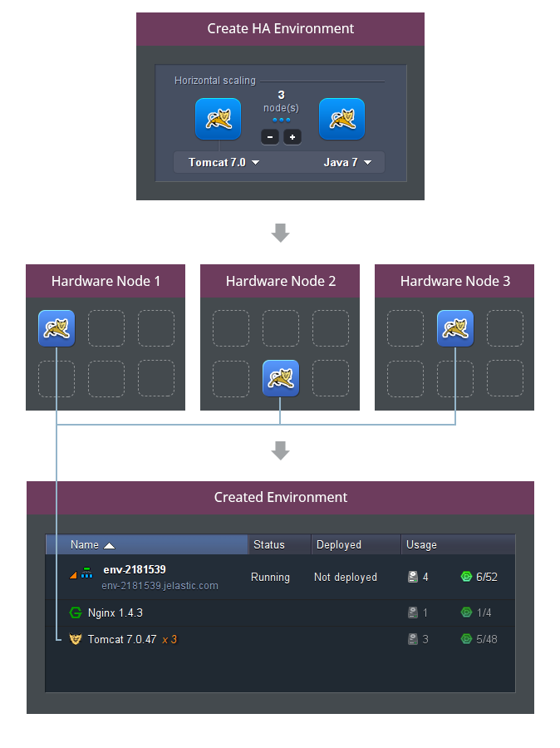The width and height of the screenshot is (560, 748).
Task: Select the Tomcat container in Hardware Node 2
Action: tap(281, 378)
